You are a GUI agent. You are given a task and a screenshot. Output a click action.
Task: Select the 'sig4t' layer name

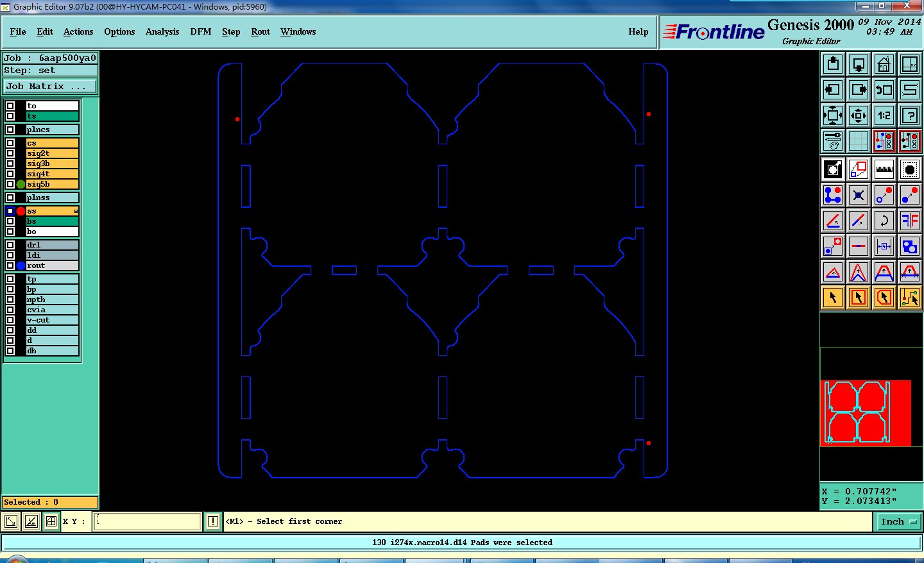point(52,174)
